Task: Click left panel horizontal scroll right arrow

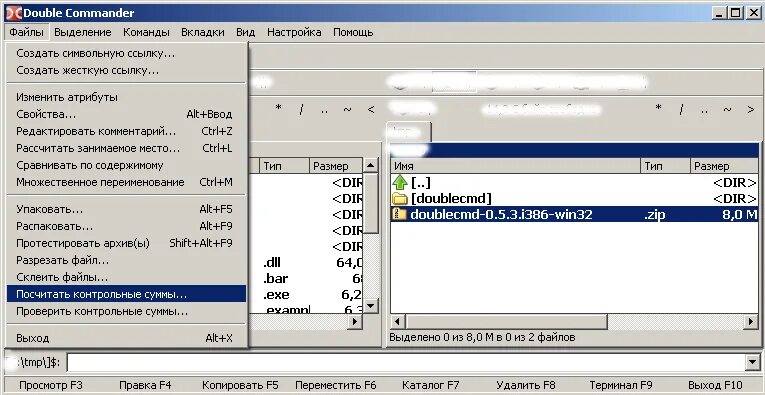Action: [x=355, y=321]
